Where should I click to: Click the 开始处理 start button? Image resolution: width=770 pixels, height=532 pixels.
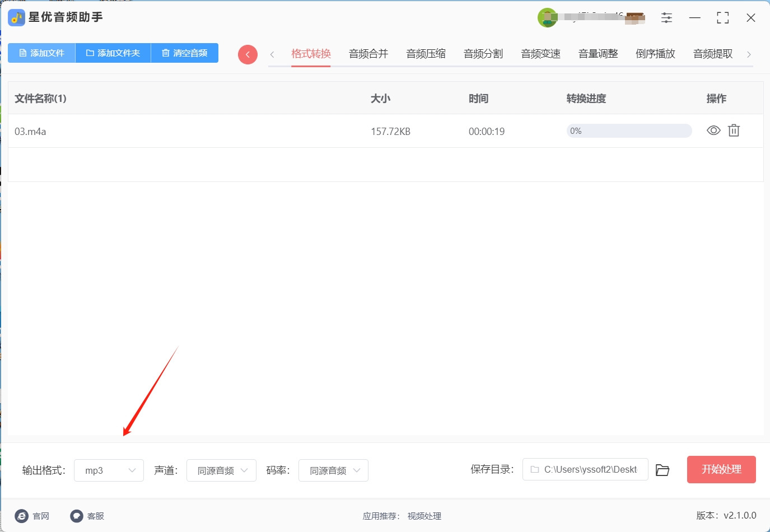coord(721,469)
